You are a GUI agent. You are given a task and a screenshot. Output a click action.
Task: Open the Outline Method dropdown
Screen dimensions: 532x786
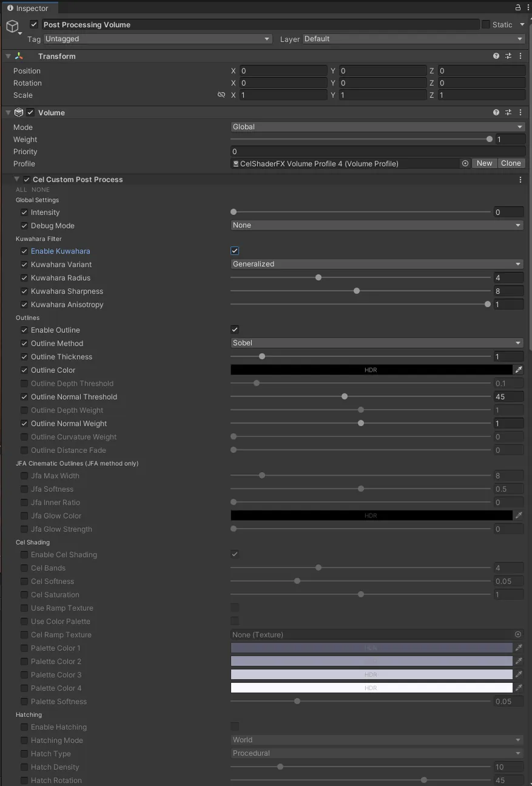click(x=377, y=343)
